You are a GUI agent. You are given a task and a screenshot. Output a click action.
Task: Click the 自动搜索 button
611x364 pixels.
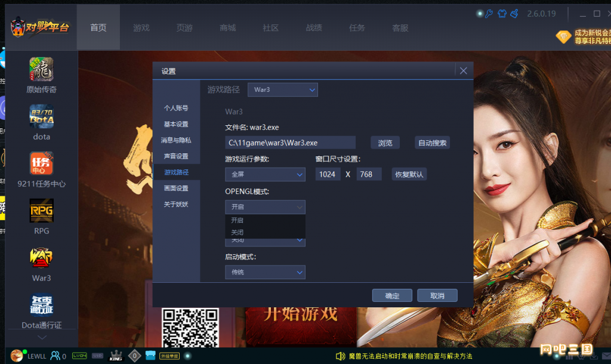pos(432,143)
